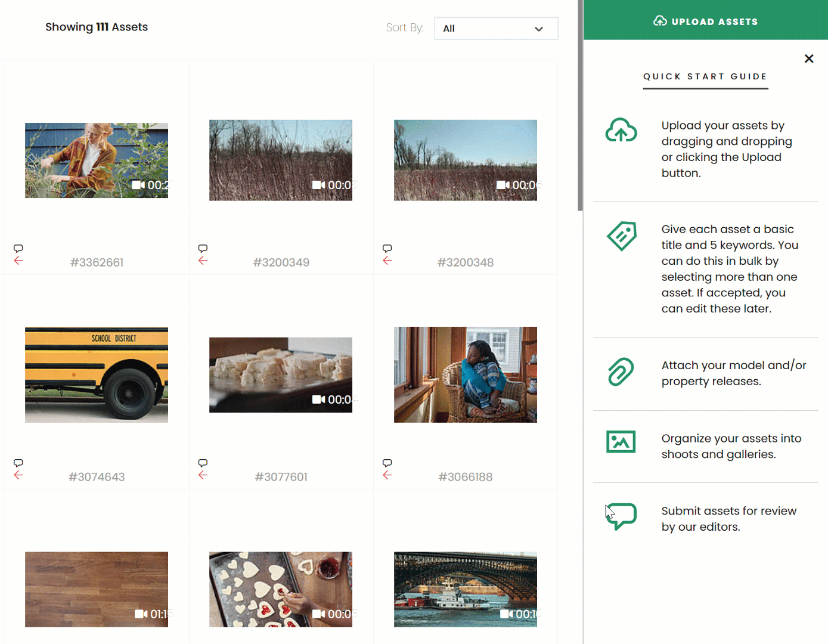Screen dimensions: 828x644
Task: Click the speech bubble review icon in guide
Action: (x=621, y=516)
